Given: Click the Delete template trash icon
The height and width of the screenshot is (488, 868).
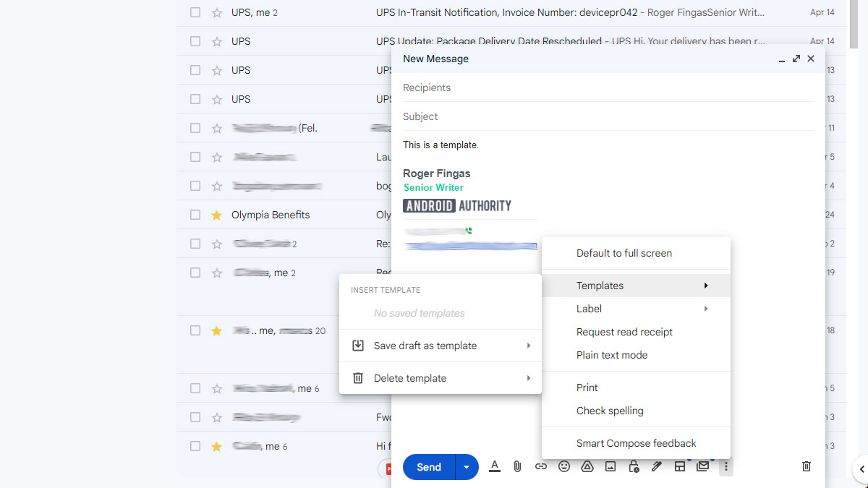Looking at the screenshot, I should (358, 378).
